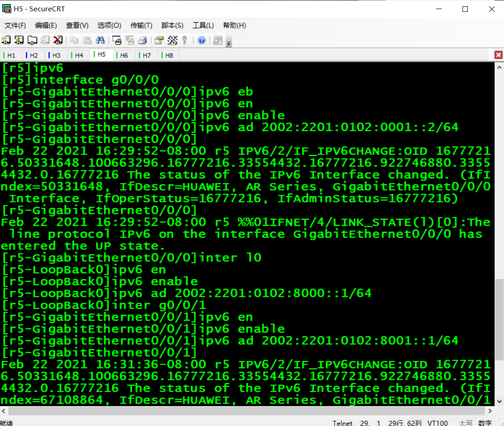The height and width of the screenshot is (426, 504).
Task: Click the 数字 status bar indicator
Action: (485, 423)
